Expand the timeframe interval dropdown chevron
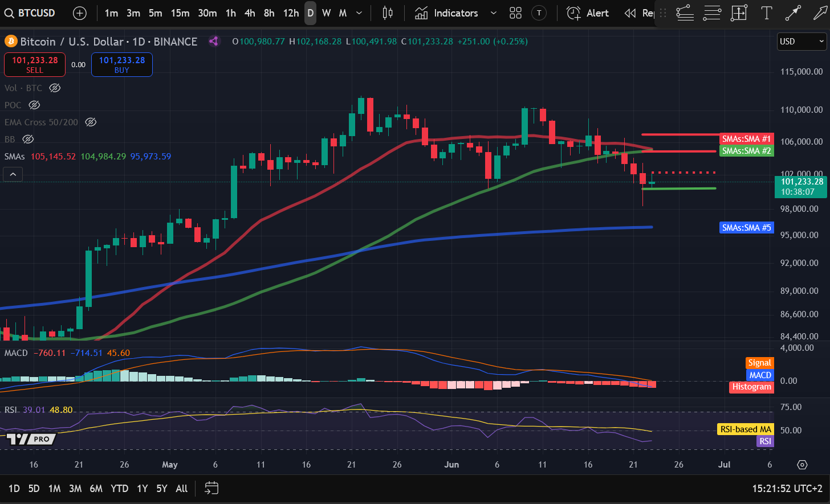Image resolution: width=830 pixels, height=504 pixels. click(359, 13)
